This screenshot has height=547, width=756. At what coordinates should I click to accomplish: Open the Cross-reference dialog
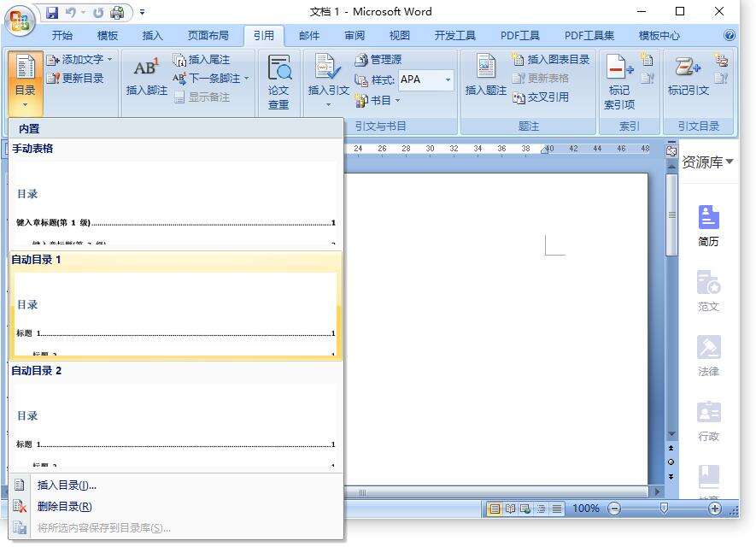(541, 97)
